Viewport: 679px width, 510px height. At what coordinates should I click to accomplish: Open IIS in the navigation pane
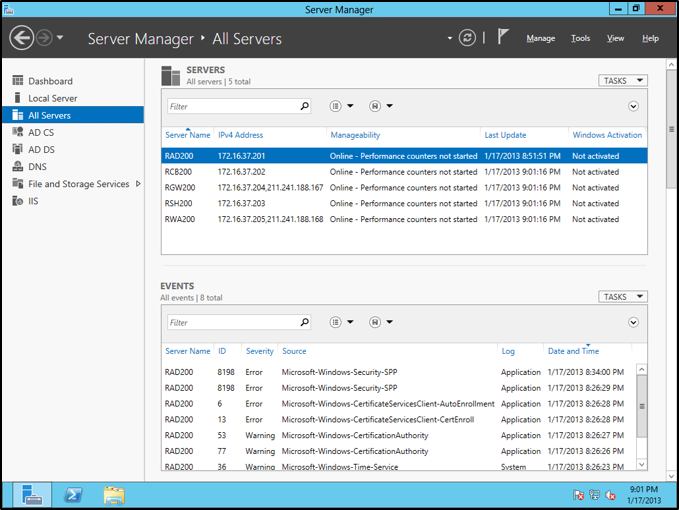pos(33,201)
